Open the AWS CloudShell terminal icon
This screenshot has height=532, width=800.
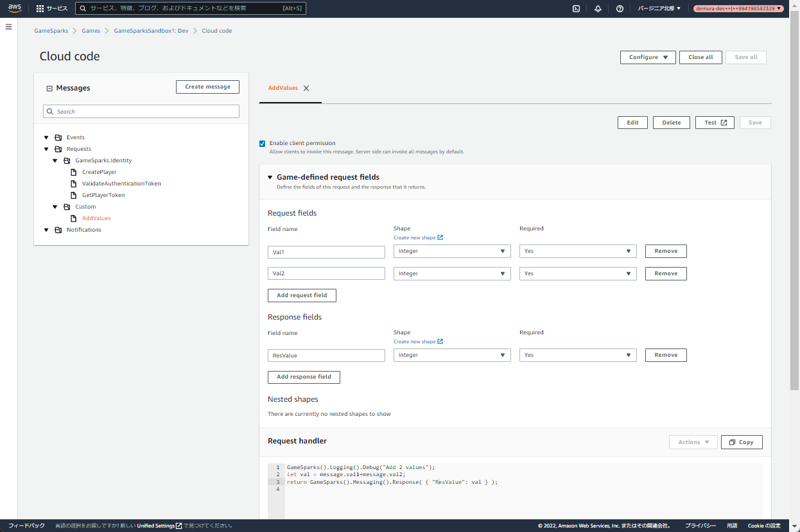coord(576,8)
